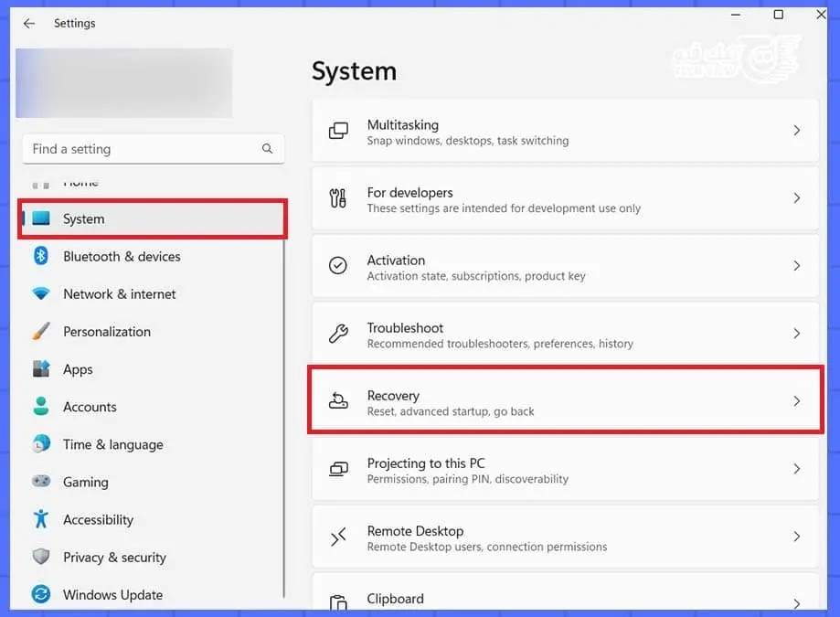Click the Windows Update sync icon
This screenshot has height=617, width=840.
tap(41, 594)
